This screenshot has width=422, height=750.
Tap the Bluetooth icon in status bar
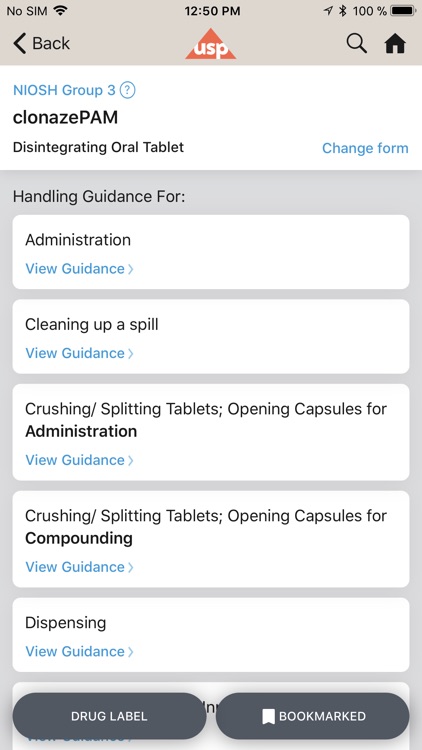click(343, 11)
